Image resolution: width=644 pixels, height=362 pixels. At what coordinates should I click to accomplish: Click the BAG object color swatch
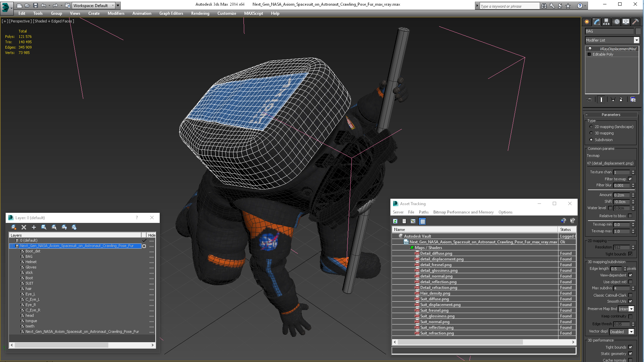click(638, 31)
